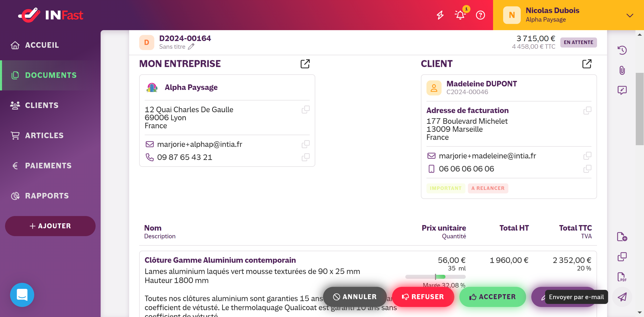Open client details in external view
The height and width of the screenshot is (317, 644).
click(x=587, y=64)
